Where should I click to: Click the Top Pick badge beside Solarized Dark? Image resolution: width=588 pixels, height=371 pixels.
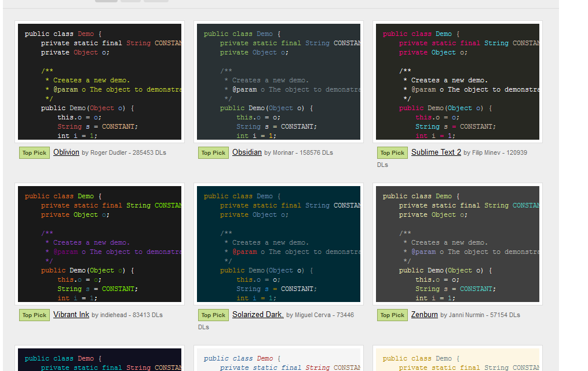[x=213, y=315]
